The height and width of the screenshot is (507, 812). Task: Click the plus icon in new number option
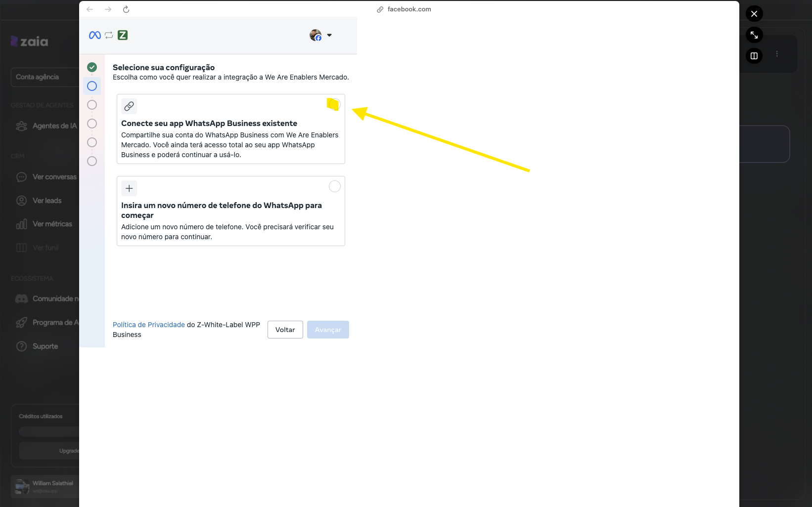pos(129,188)
